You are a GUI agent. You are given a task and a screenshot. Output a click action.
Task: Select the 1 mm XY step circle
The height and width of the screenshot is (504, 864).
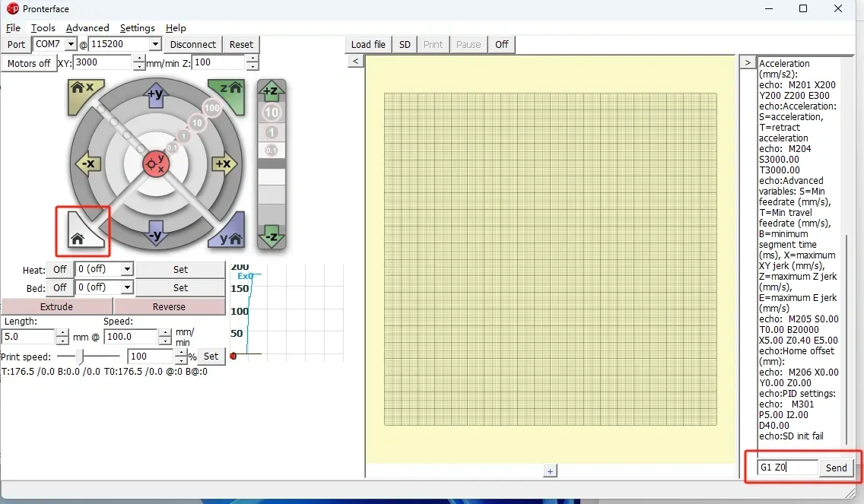[183, 135]
